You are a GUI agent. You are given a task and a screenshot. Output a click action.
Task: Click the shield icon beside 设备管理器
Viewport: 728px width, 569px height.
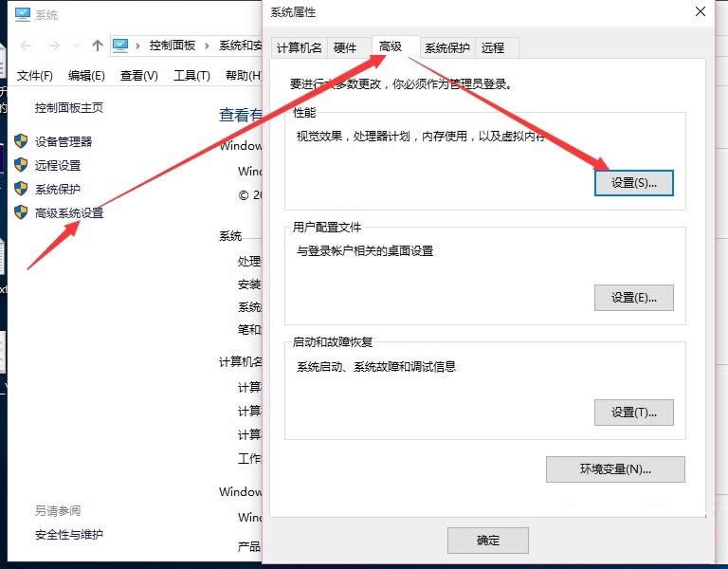pos(21,141)
